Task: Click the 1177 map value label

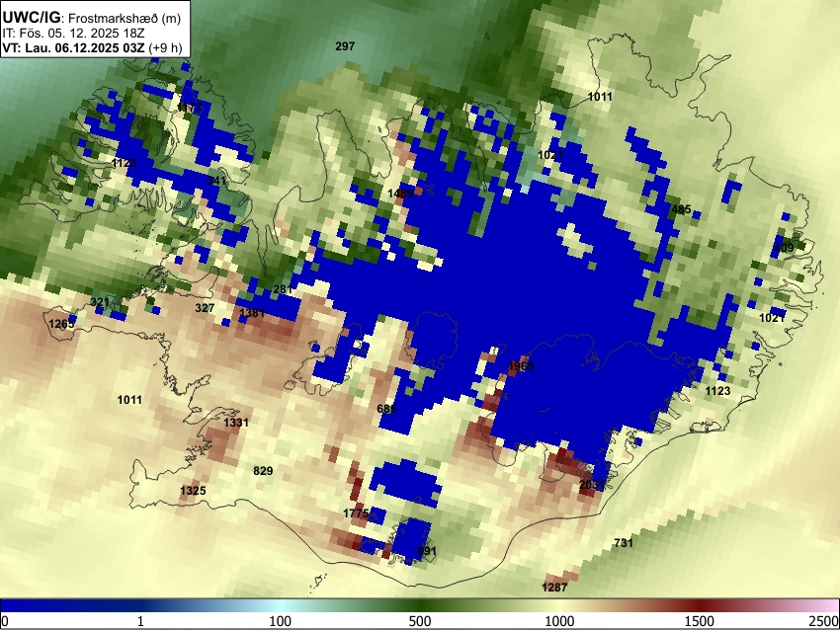Action: click(x=190, y=108)
